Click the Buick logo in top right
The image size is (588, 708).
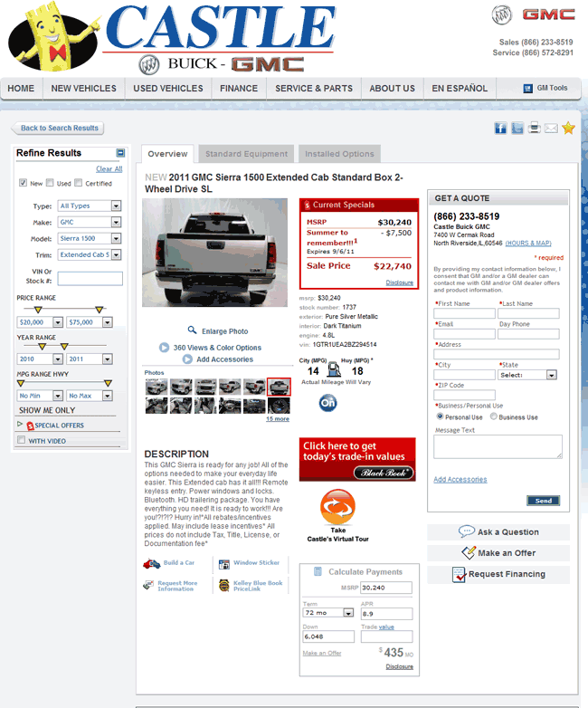(x=501, y=14)
